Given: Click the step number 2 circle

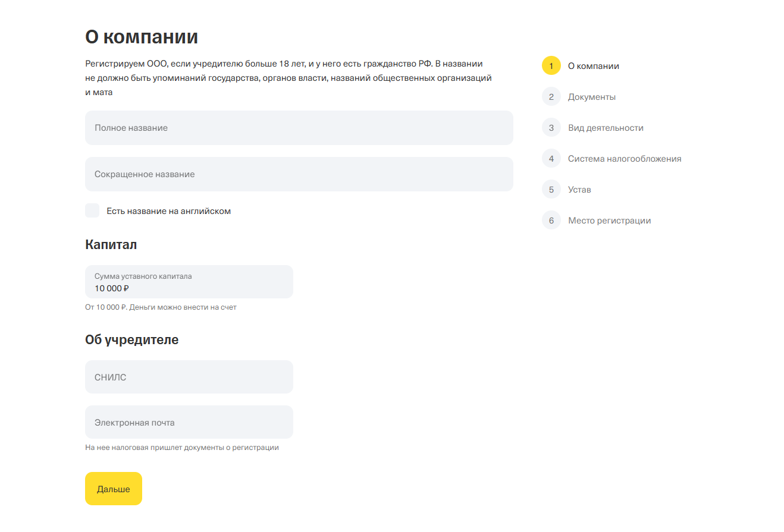Looking at the screenshot, I should [x=551, y=96].
